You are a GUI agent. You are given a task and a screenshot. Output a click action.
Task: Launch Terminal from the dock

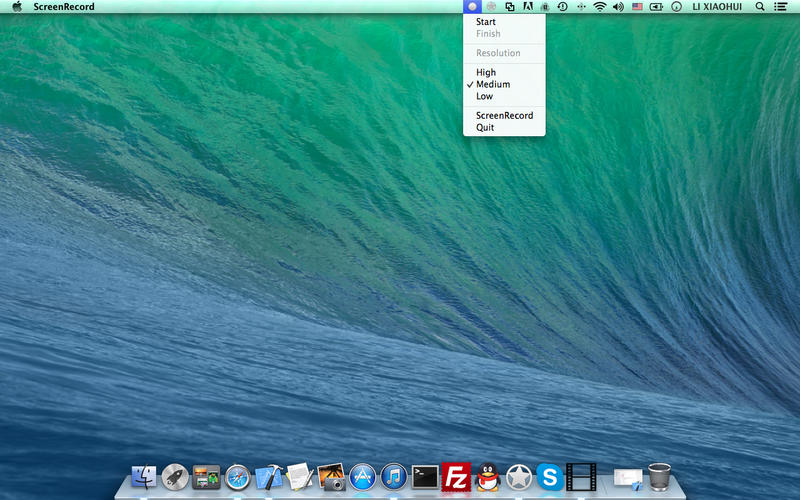426,477
